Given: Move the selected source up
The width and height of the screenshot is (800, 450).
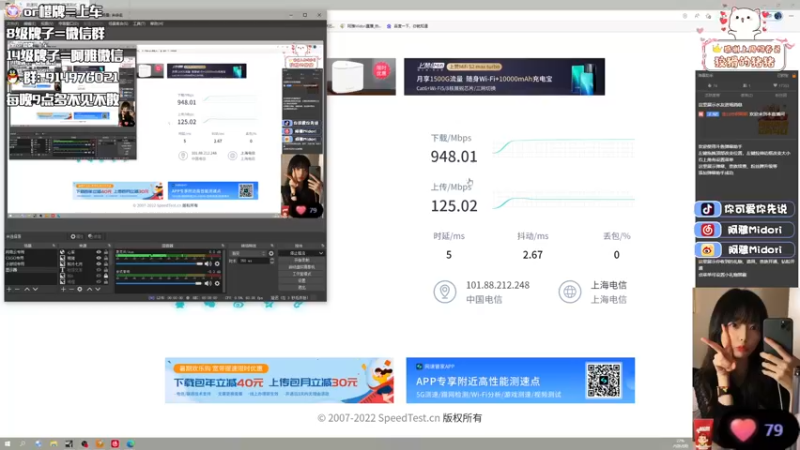Looking at the screenshot, I should point(89,289).
